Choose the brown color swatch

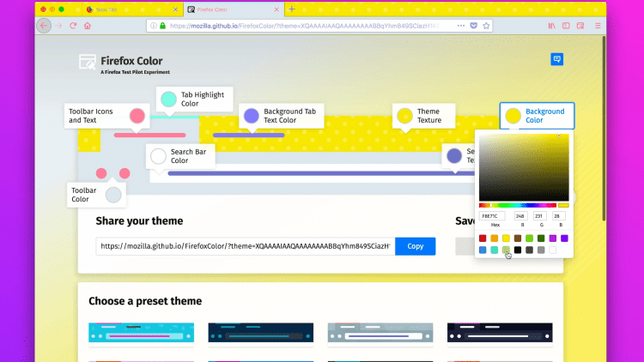tap(518, 238)
